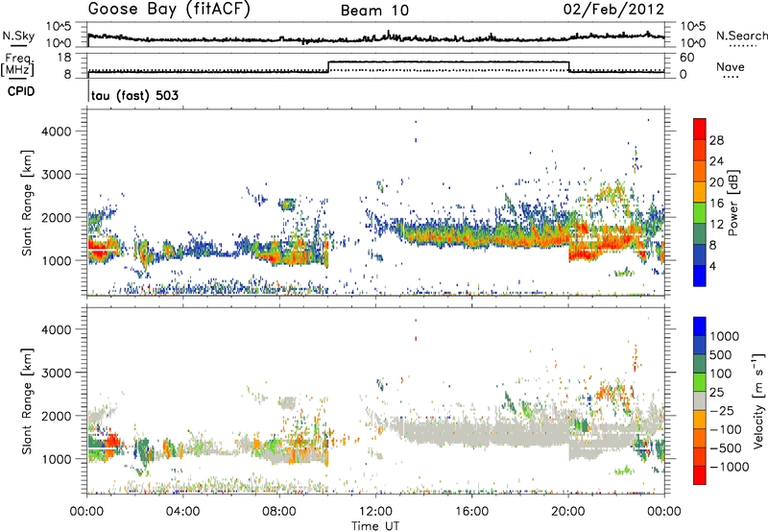
Task: Click the '60' Nave axis value
Action: pyautogui.click(x=687, y=58)
